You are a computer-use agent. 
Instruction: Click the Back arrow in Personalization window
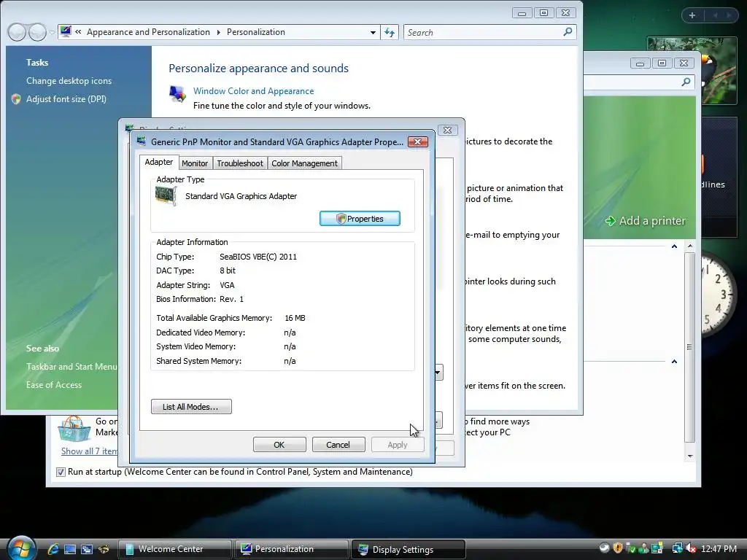click(17, 32)
